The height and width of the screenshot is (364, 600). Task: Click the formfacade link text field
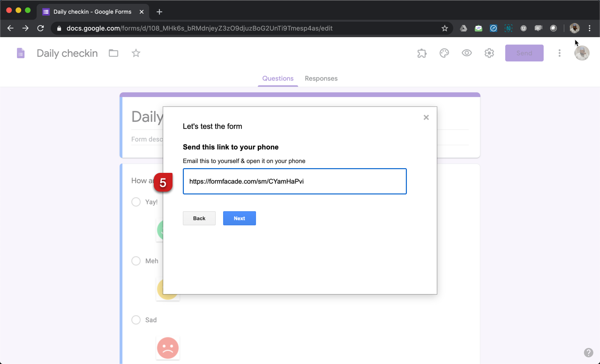[294, 181]
